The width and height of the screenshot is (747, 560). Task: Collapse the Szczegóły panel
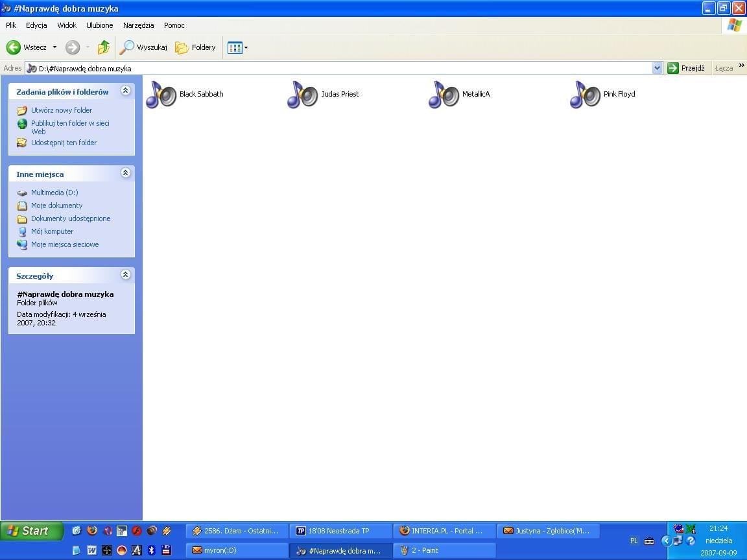point(125,275)
